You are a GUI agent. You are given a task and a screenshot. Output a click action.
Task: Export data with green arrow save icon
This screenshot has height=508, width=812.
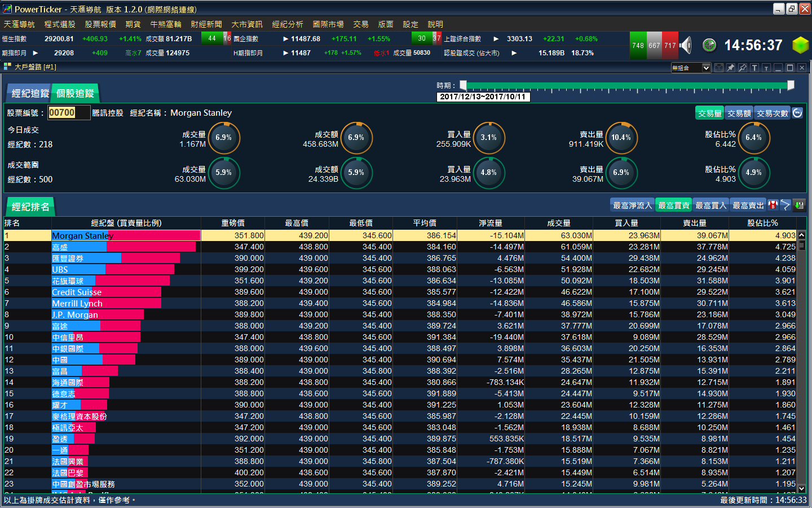798,205
